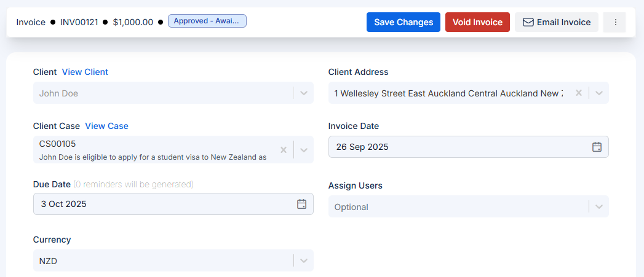
Task: Focus the Invoice Date field 26 Sep 2025
Action: point(469,147)
